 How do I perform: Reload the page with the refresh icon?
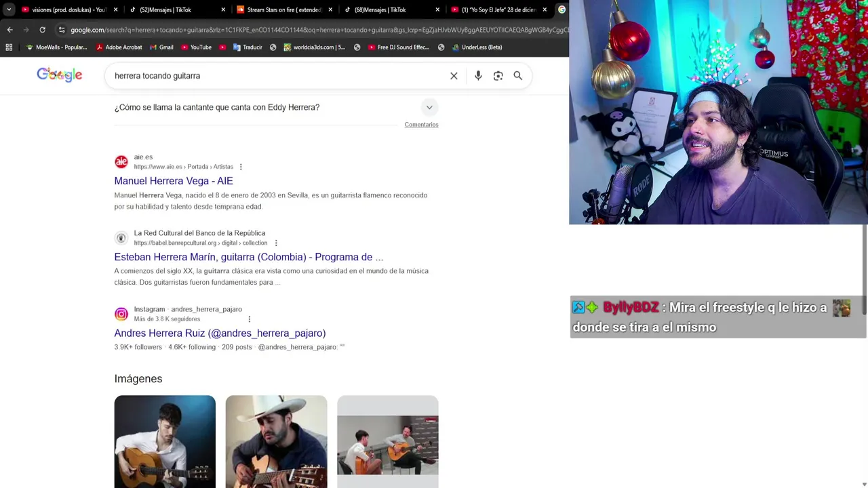click(x=42, y=30)
